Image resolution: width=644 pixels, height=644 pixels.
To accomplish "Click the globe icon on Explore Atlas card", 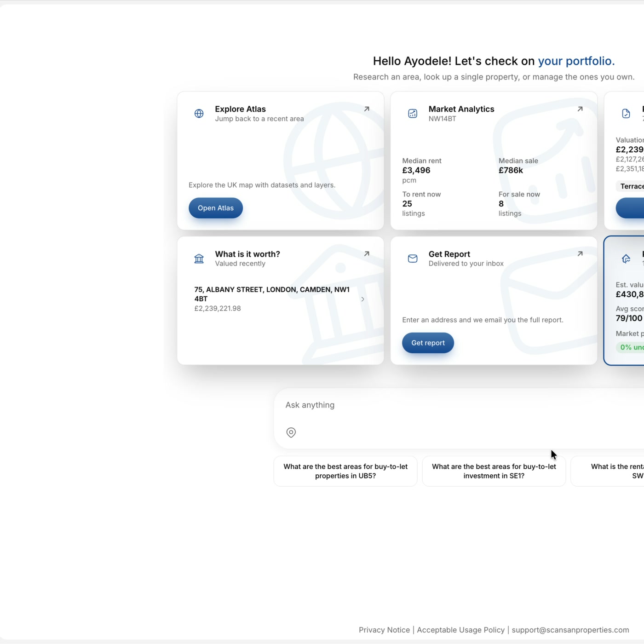I will click(199, 114).
